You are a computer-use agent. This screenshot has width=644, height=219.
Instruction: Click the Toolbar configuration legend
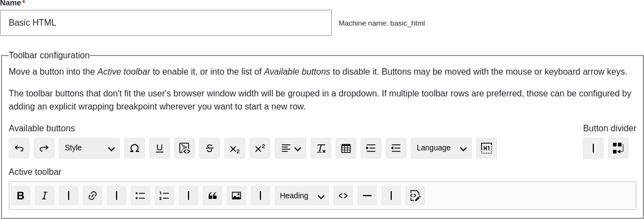[x=49, y=56]
